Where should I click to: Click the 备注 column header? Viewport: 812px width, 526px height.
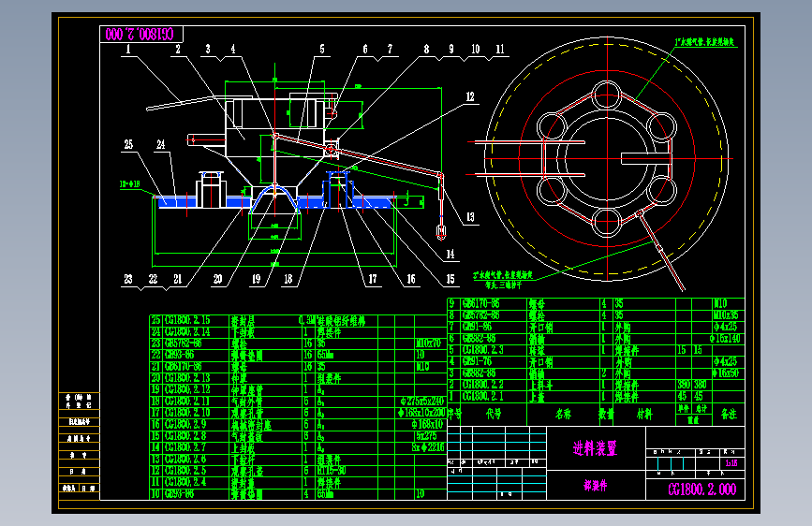(729, 414)
